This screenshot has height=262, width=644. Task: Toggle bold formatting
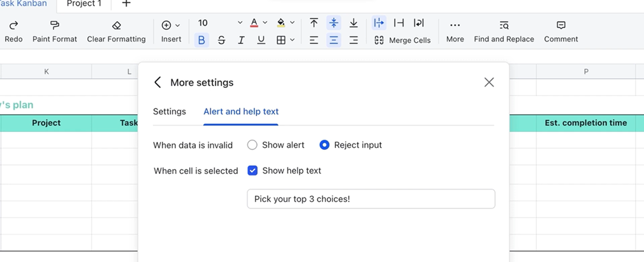[x=201, y=40]
